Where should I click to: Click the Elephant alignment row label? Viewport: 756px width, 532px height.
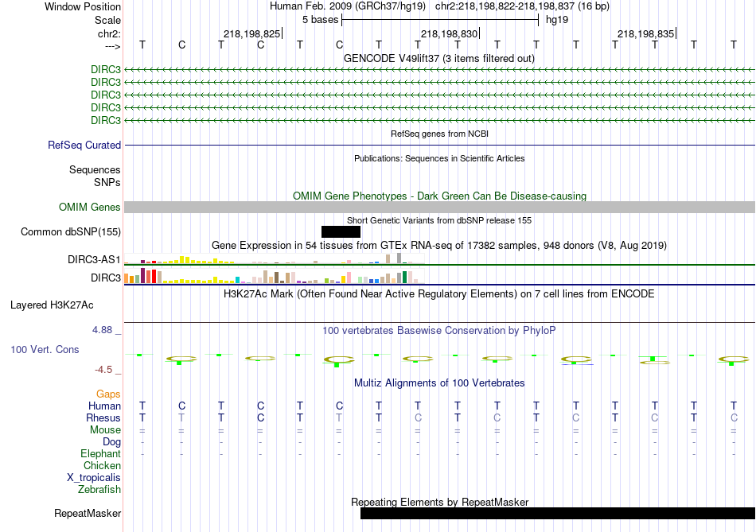[x=101, y=453]
